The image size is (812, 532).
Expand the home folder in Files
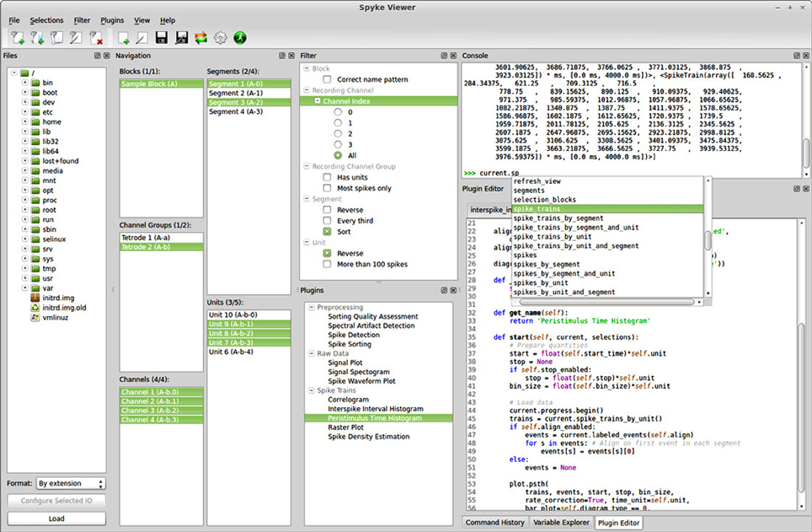[24, 122]
